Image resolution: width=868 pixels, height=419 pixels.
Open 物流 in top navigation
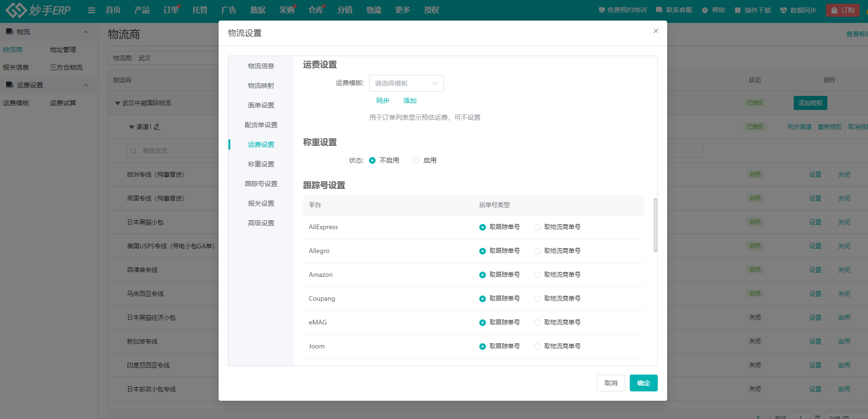pyautogui.click(x=374, y=10)
